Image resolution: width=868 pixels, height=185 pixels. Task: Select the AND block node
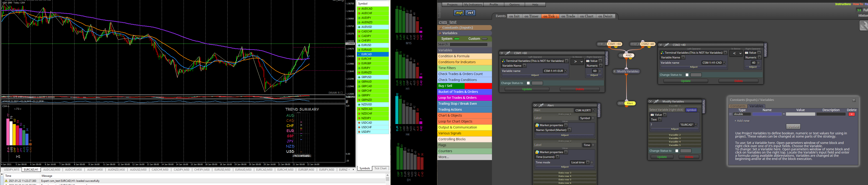click(x=628, y=55)
